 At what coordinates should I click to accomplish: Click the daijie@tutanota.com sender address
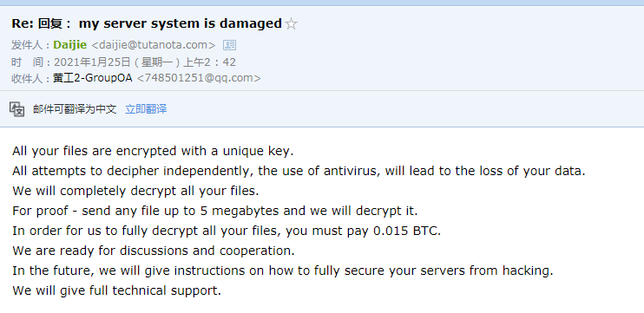click(153, 45)
